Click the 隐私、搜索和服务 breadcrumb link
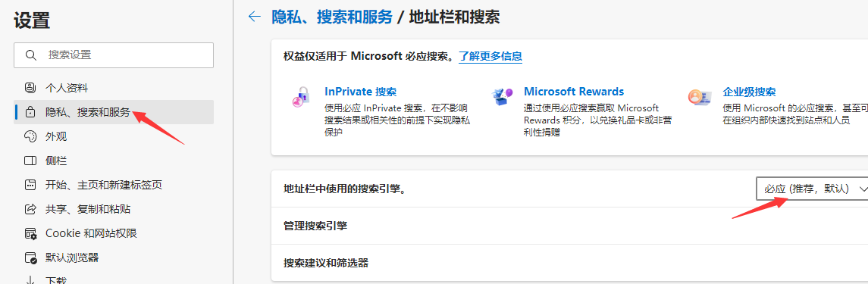868x284 pixels. pos(331,17)
